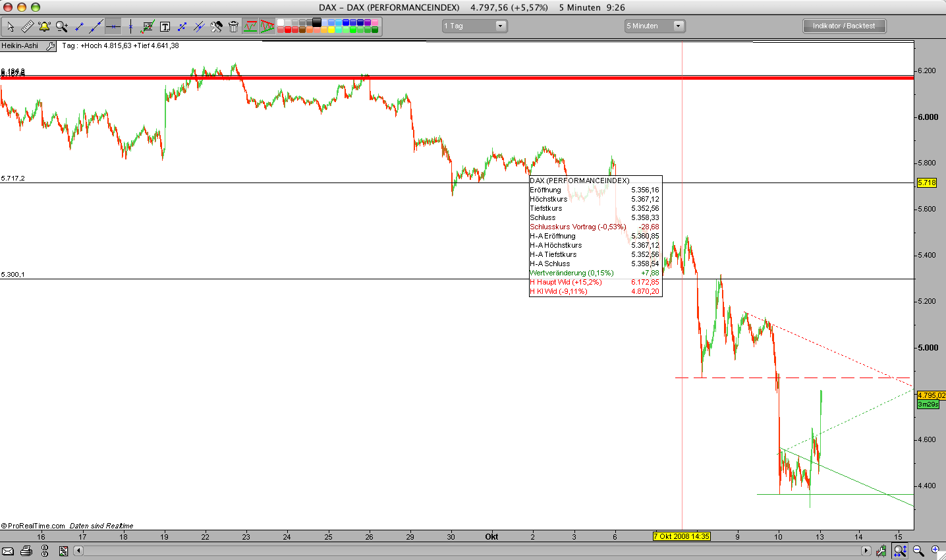Pick the ruler measuring tool
Viewport: 946px width, 560px height.
click(28, 26)
